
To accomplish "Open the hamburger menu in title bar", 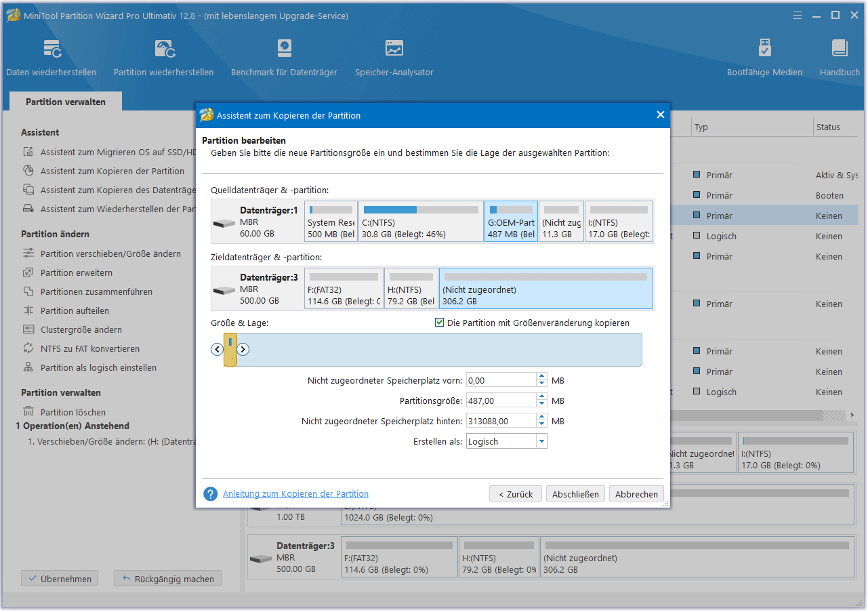I will (798, 16).
